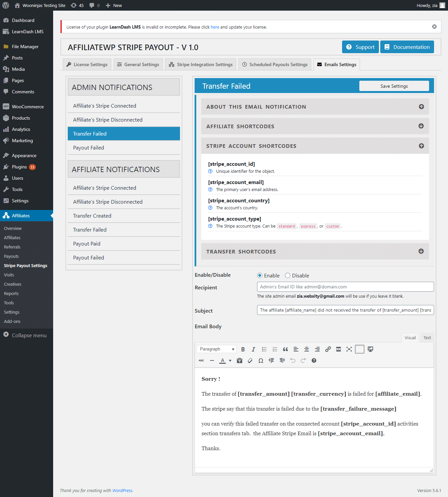Center align text in editor
Image resolution: width=448 pixels, height=497 pixels.
pos(307,349)
